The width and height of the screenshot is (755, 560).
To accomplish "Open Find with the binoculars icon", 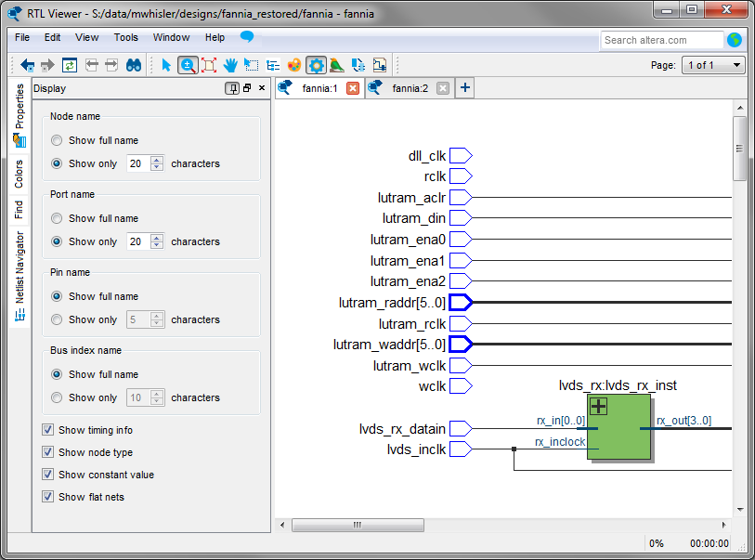I will click(x=133, y=65).
